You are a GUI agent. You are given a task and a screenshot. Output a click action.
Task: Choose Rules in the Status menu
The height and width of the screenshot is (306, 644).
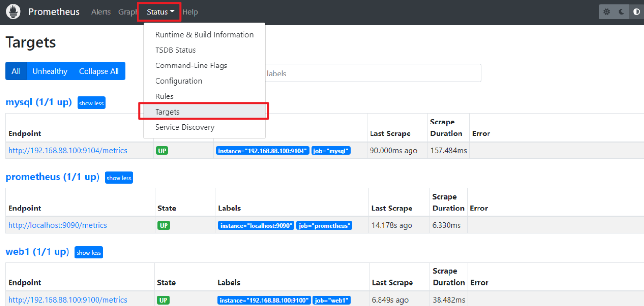pos(204,96)
